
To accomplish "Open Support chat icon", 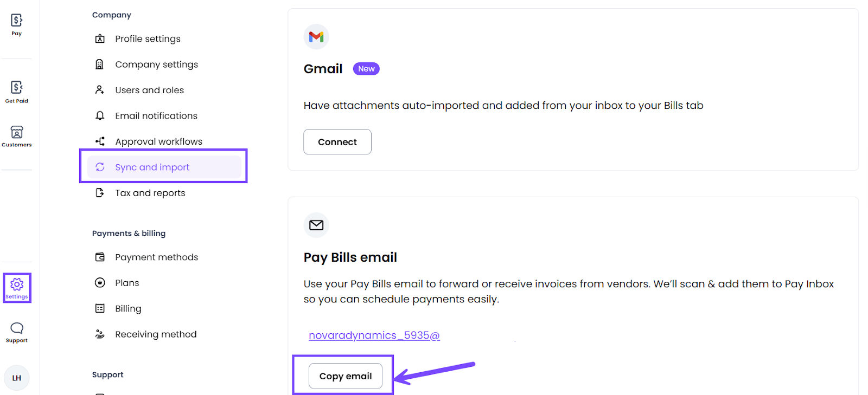I will click(17, 332).
